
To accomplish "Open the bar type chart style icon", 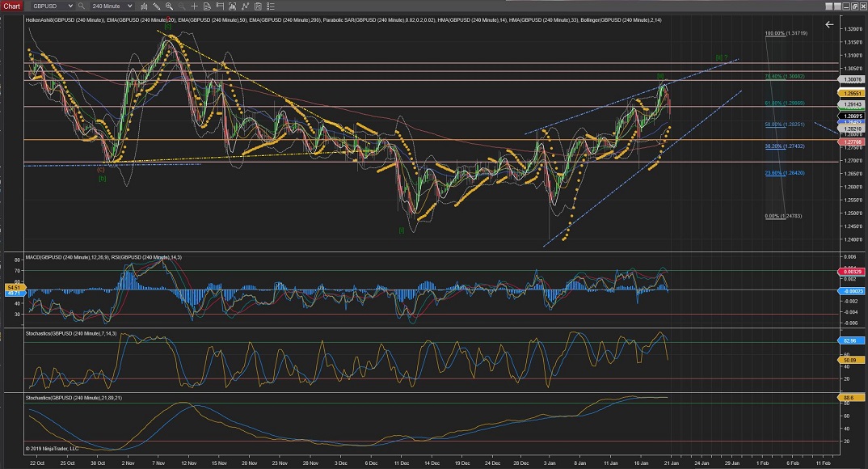I will 143,6.
